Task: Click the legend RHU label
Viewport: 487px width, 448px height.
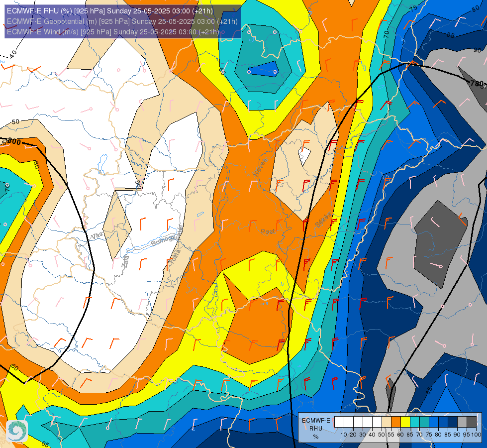Action: point(316,429)
